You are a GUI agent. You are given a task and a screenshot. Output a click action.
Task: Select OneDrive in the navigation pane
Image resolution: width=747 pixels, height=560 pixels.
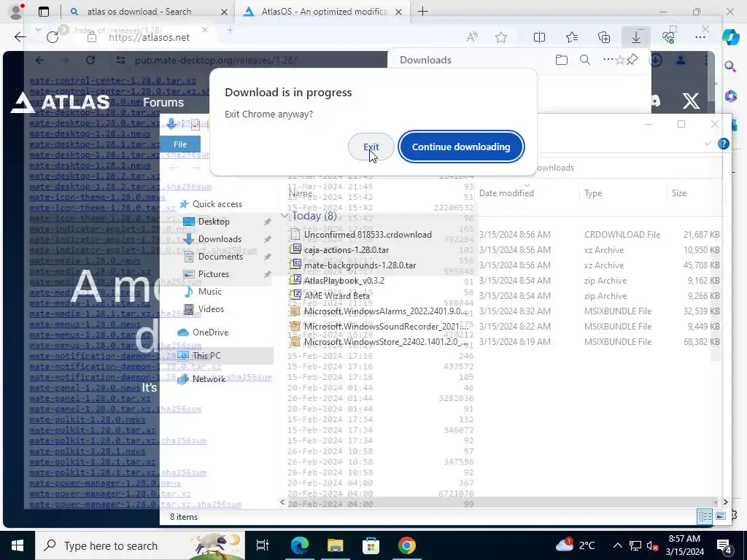click(210, 332)
